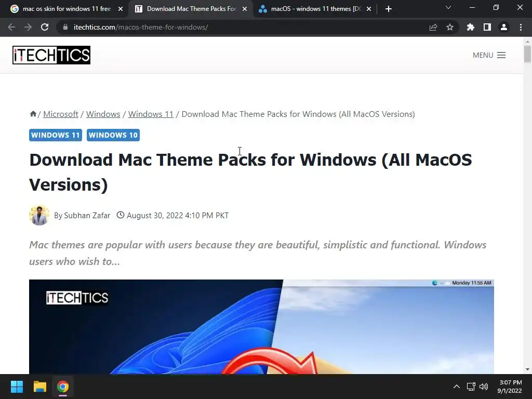Click the volume speaker tray icon
This screenshot has width=532, height=399.
(x=484, y=387)
